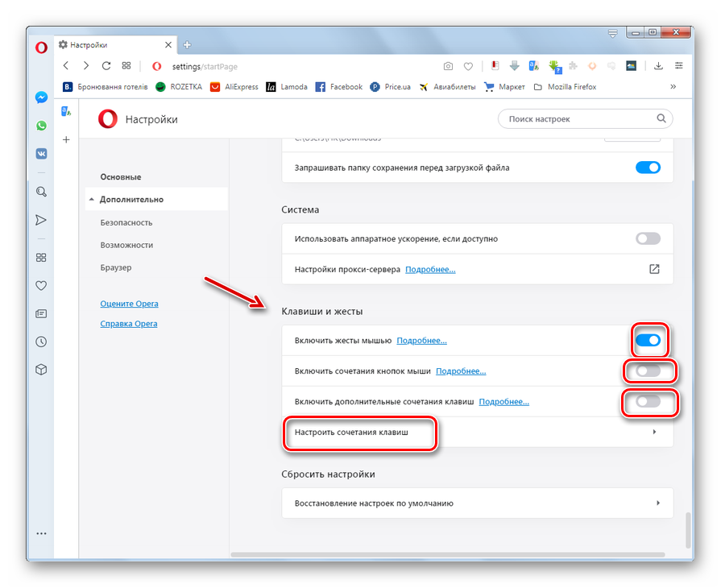Click the horizontal scrollbar at the bottom

point(448,554)
